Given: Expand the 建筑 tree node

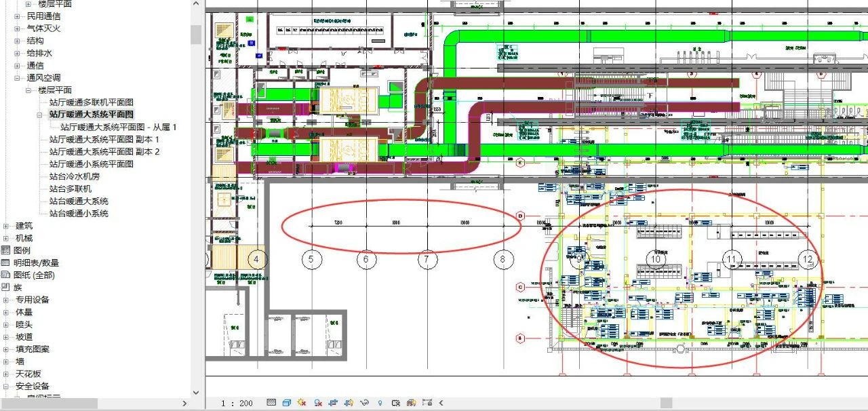Looking at the screenshot, I should 6,226.
